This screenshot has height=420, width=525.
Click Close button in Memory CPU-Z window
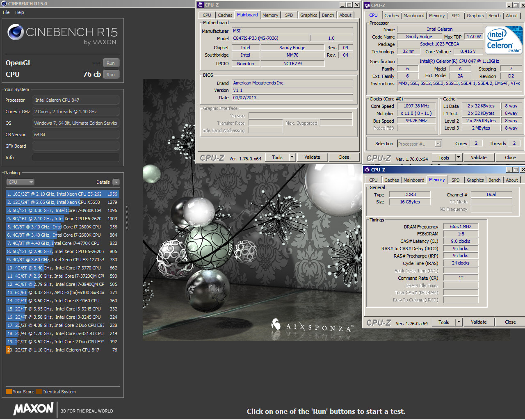click(510, 322)
